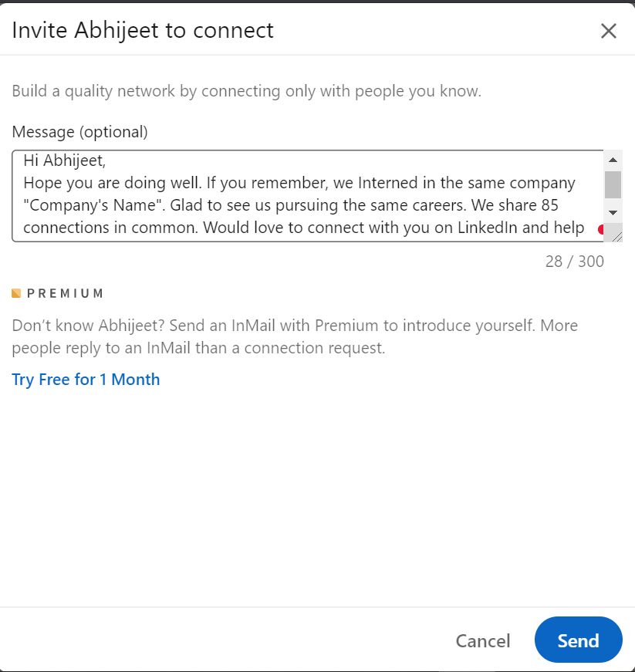The width and height of the screenshot is (635, 672).
Task: Click the PREMIUM label next to the badge
Action: 64,293
